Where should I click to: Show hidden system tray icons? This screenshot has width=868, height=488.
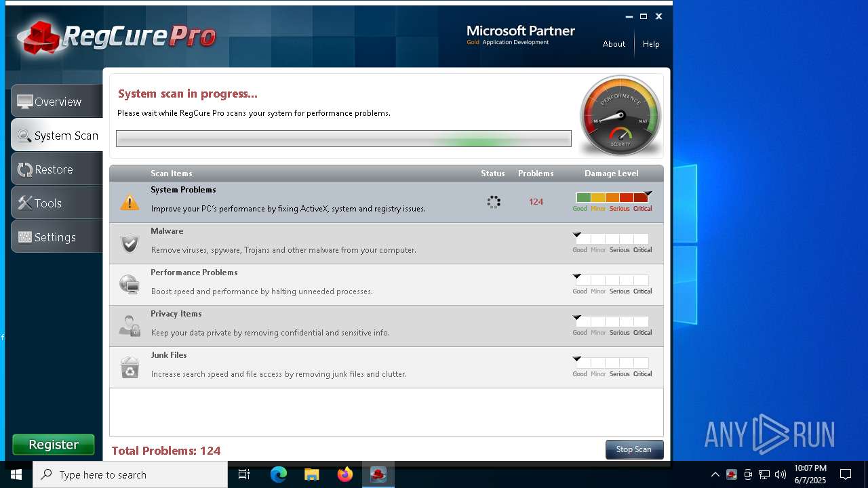pyautogui.click(x=715, y=474)
